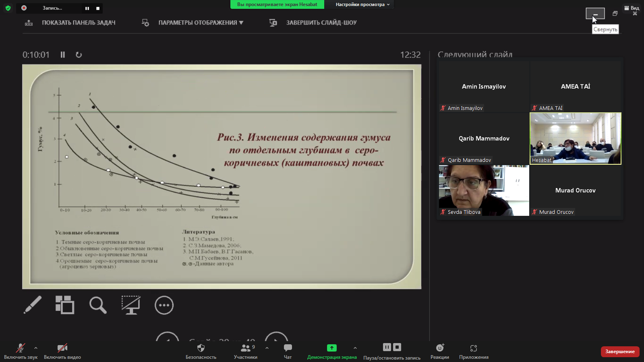Image resolution: width=644 pixels, height=362 pixels.
Task: Open Настройки просмотра dropdown
Action: (362, 4)
